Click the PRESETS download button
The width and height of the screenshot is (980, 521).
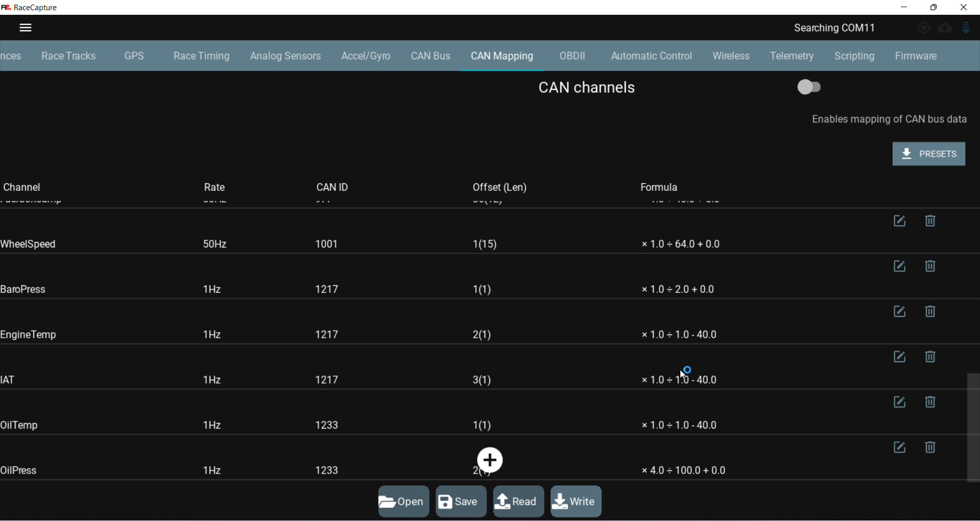pyautogui.click(x=928, y=154)
